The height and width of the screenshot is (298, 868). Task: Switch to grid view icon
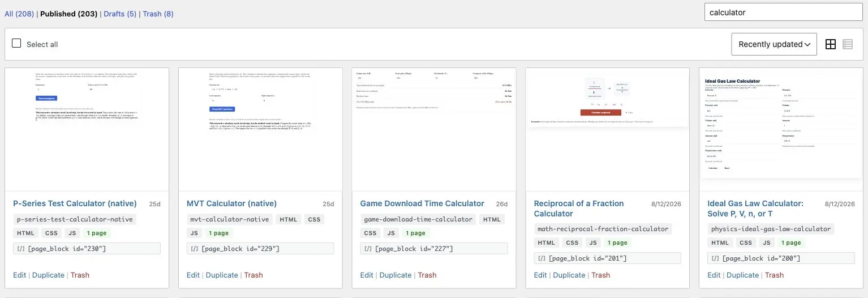click(x=831, y=44)
